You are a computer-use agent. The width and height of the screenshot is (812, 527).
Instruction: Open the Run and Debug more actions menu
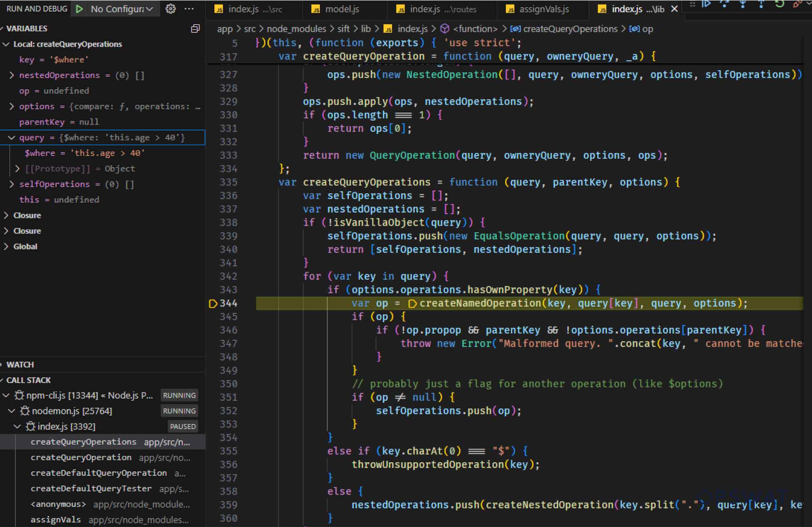(189, 9)
